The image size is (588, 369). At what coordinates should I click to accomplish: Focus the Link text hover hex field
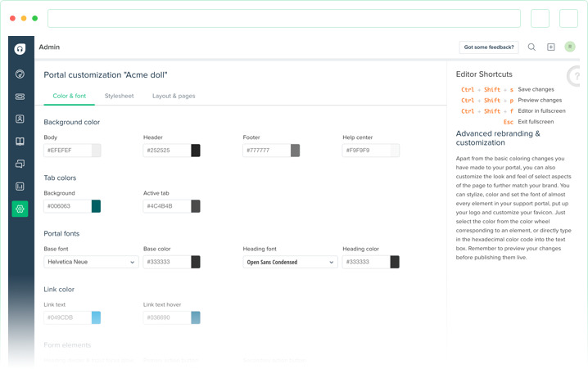point(167,317)
